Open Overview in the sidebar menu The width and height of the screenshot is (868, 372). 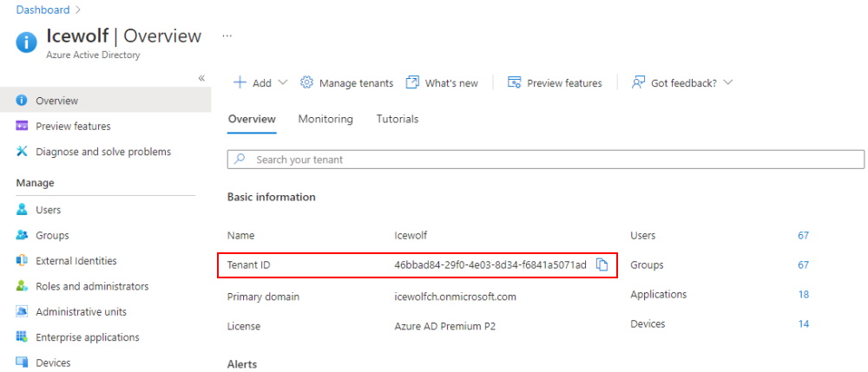(105, 101)
